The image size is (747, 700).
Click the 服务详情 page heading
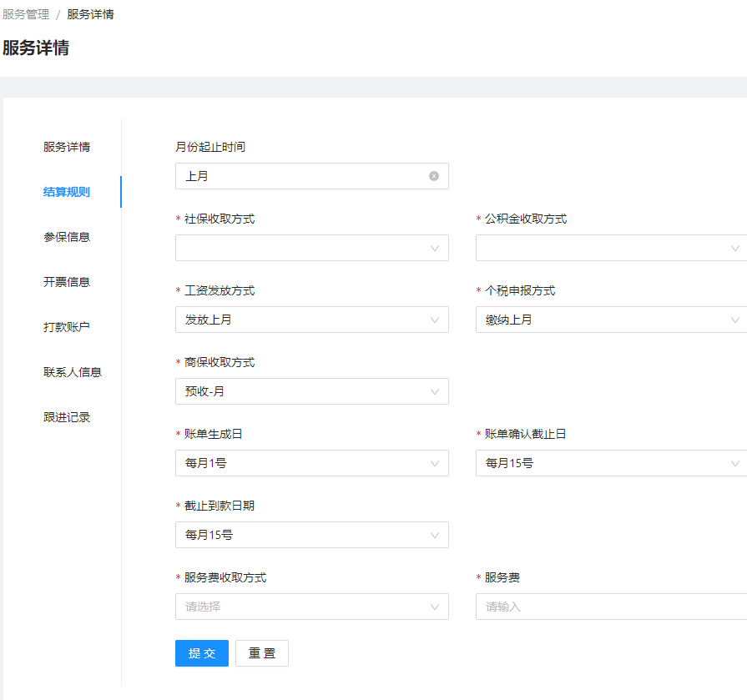click(36, 48)
